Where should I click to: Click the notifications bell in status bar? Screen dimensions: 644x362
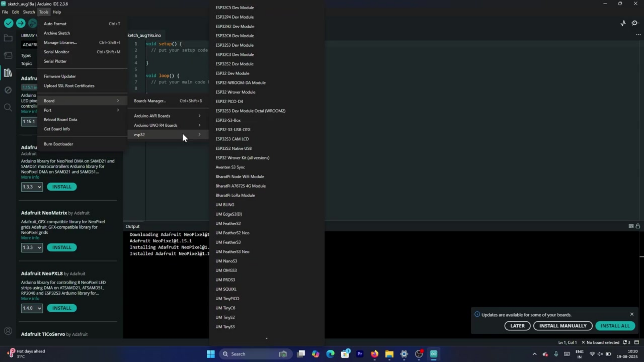click(x=627, y=342)
